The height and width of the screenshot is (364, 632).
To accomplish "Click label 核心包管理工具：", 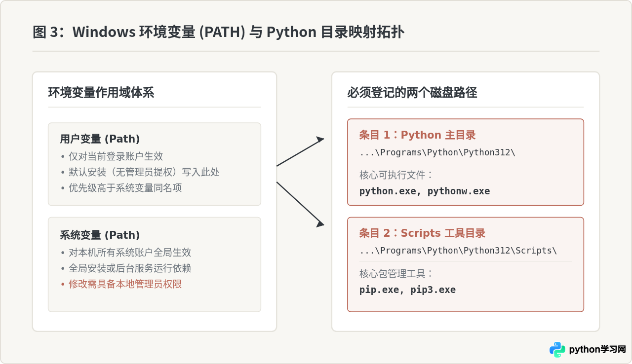I will 396,273.
